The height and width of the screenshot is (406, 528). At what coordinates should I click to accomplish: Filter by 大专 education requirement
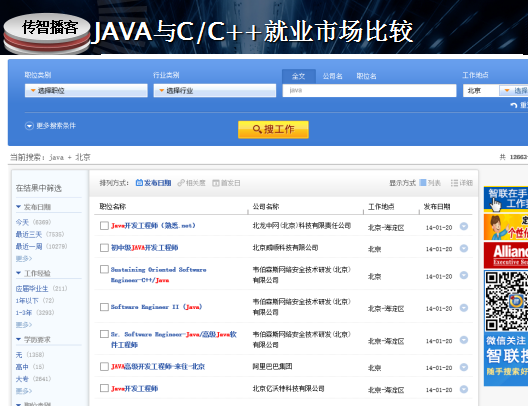[22, 379]
